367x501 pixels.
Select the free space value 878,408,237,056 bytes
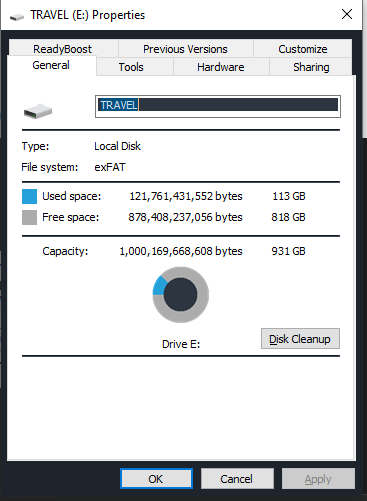[185, 217]
